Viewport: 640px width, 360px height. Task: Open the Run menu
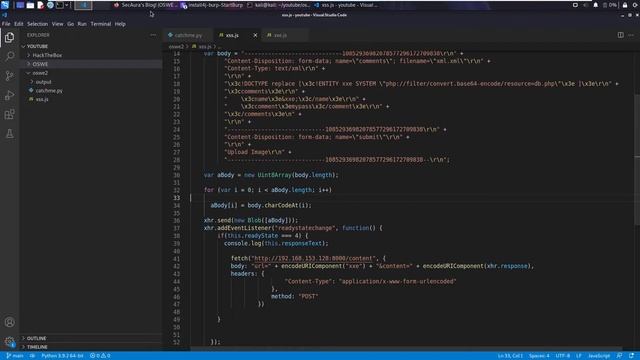tap(82, 24)
